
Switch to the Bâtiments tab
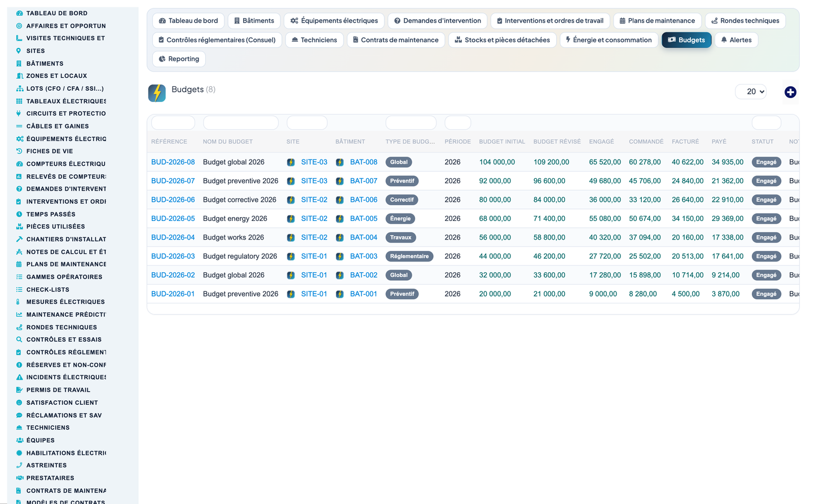tap(254, 21)
